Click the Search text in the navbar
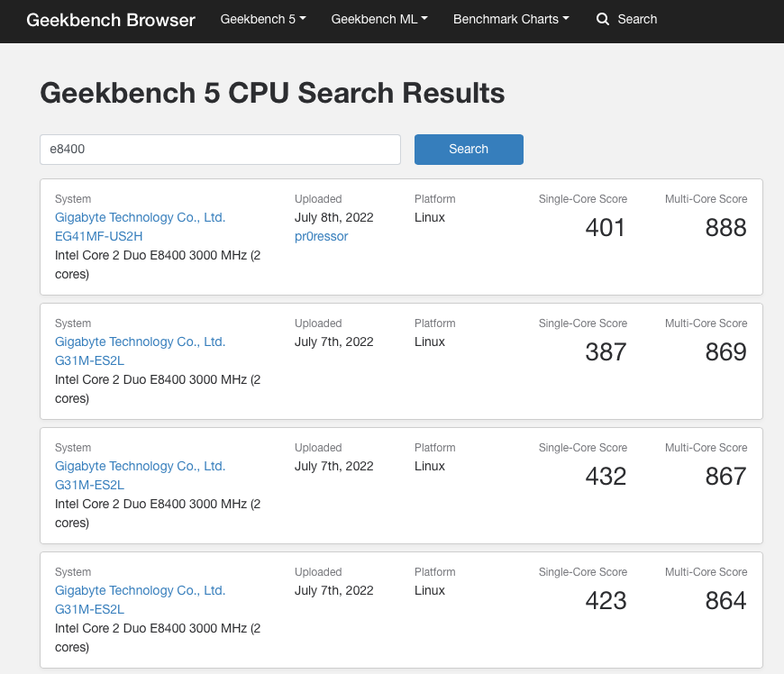This screenshot has height=674, width=784. 637,19
